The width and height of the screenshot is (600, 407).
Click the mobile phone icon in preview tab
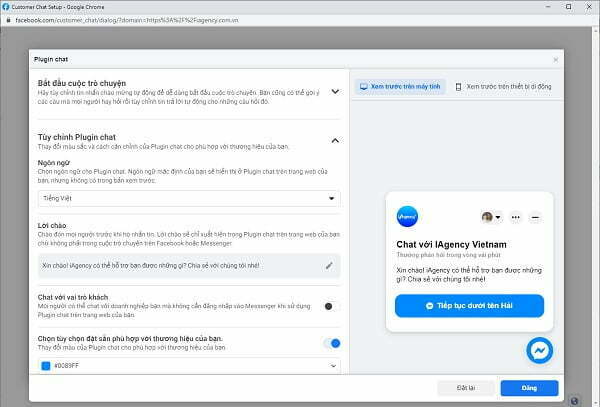[x=458, y=87]
